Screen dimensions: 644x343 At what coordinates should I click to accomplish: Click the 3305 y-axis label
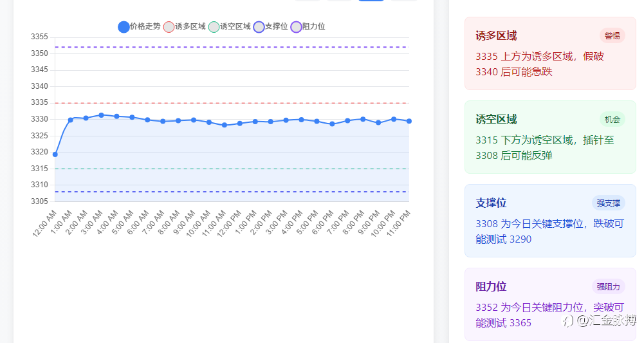tap(39, 201)
